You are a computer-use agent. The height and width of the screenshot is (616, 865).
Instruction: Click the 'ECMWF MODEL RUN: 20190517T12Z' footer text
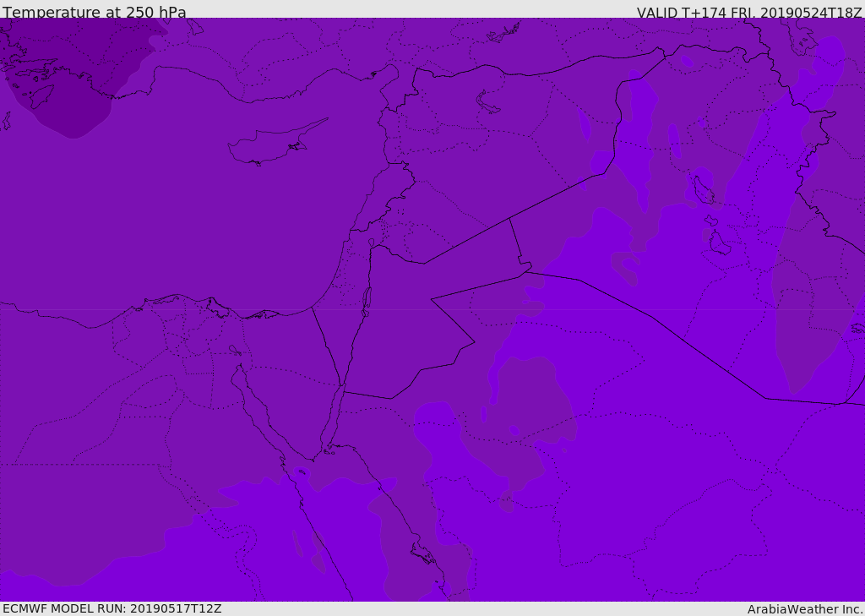pyautogui.click(x=112, y=608)
